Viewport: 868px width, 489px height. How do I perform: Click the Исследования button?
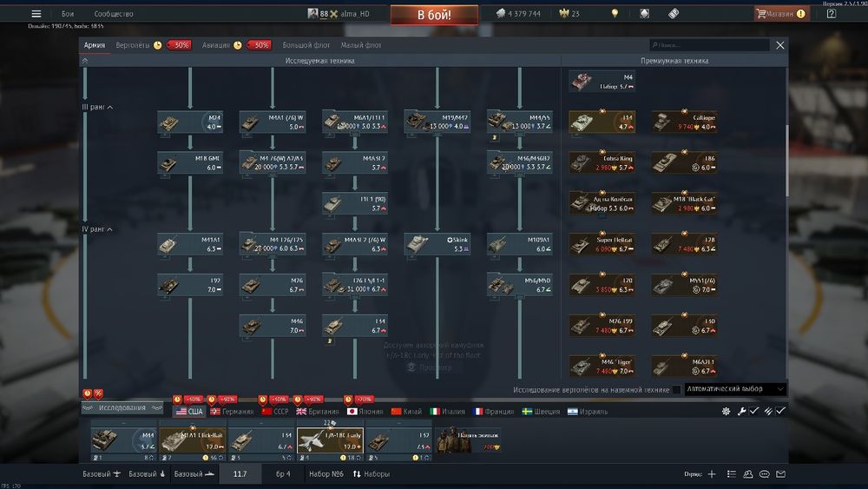point(122,408)
